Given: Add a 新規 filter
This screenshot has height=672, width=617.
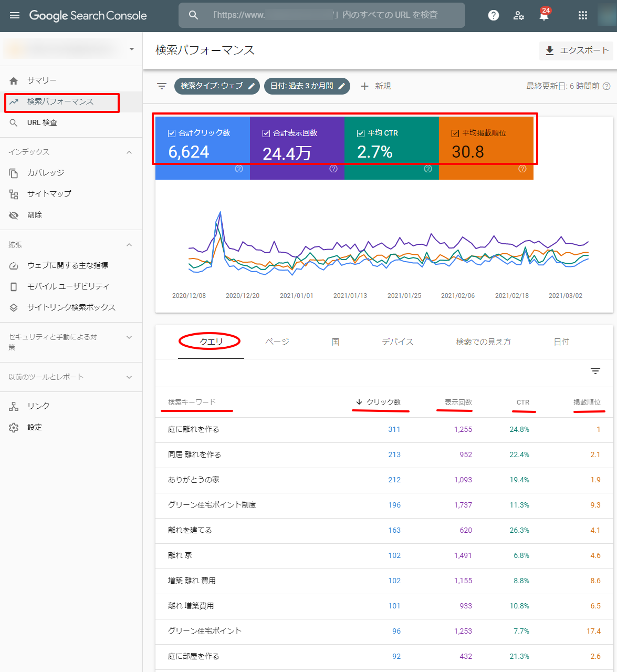Looking at the screenshot, I should pyautogui.click(x=375, y=86).
